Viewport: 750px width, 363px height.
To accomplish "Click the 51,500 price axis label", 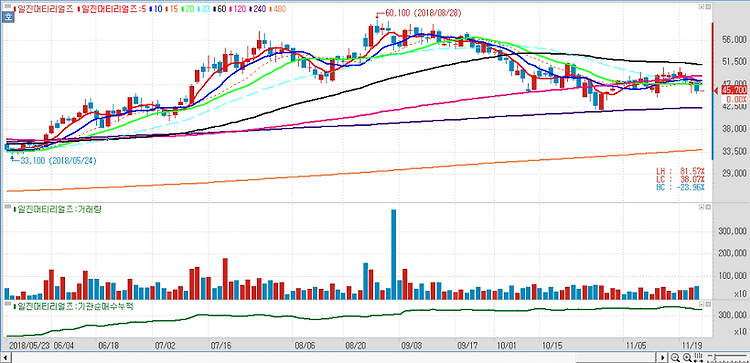I will tap(734, 62).
